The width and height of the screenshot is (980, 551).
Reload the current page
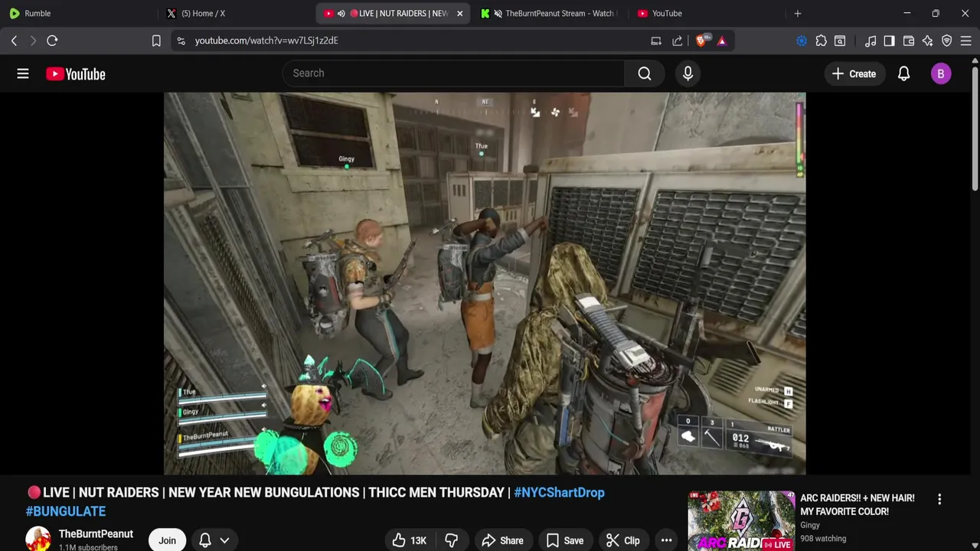tap(52, 41)
